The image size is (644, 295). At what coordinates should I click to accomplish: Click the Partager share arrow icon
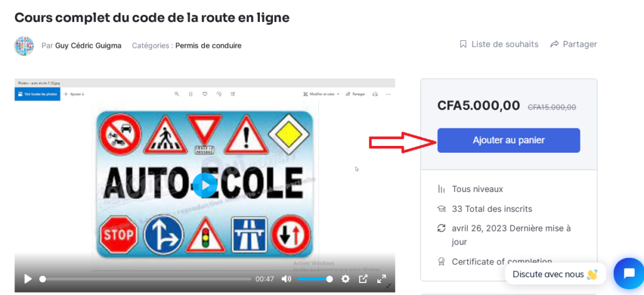pos(555,44)
